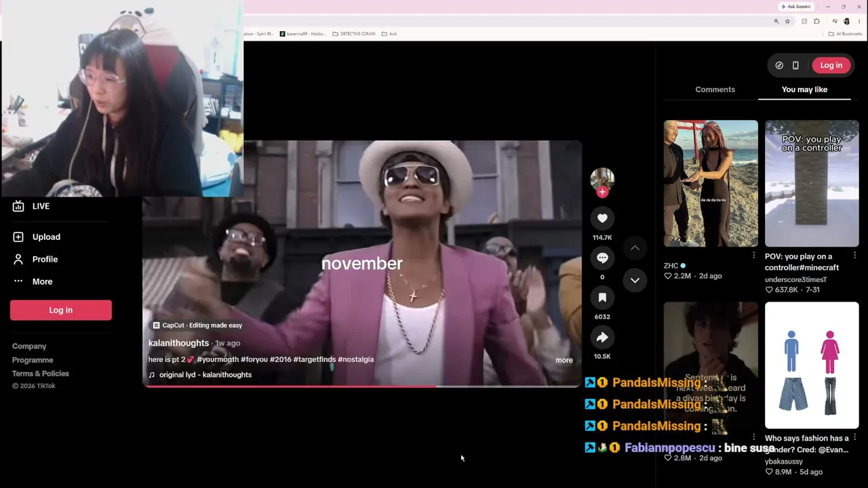Image resolution: width=868 pixels, height=488 pixels.
Task: Click the phone app icon beside Log in
Action: (x=795, y=66)
